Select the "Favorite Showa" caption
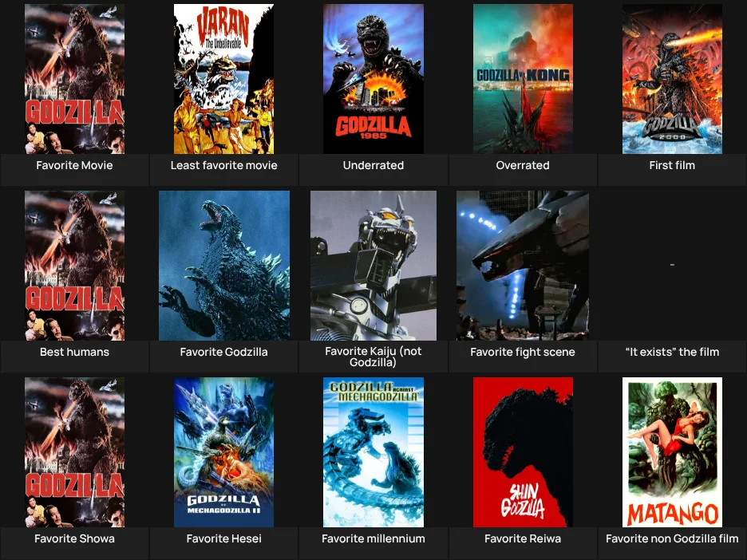Viewport: 747px width, 560px height. (x=74, y=538)
